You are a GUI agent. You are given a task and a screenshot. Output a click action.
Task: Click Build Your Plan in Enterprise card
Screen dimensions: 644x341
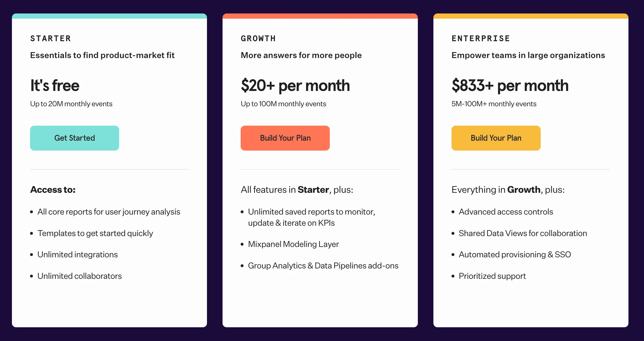pos(496,138)
